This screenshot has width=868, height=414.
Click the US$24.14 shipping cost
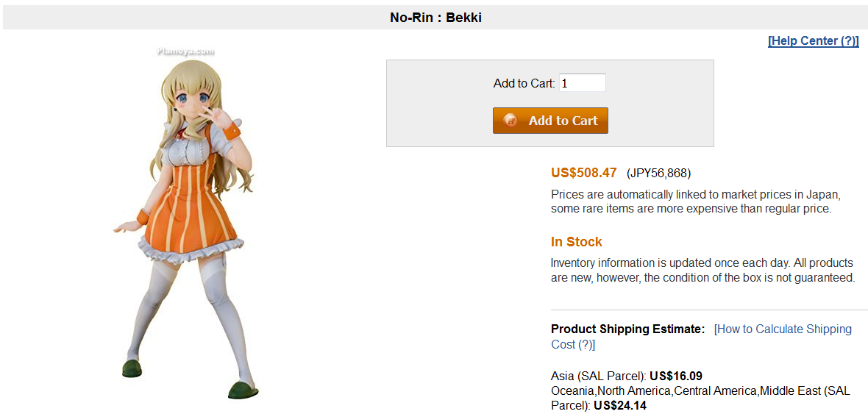click(620, 405)
